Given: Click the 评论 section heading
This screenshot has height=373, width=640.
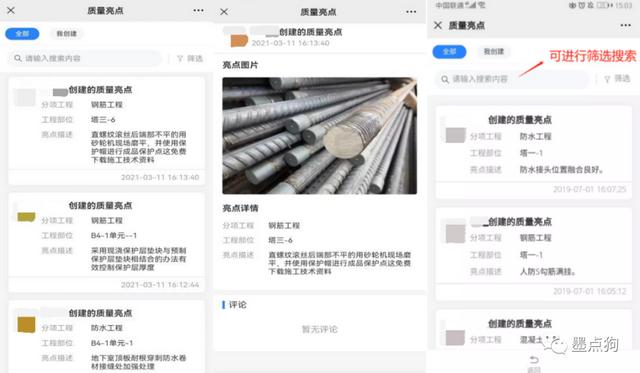Looking at the screenshot, I should [x=237, y=305].
